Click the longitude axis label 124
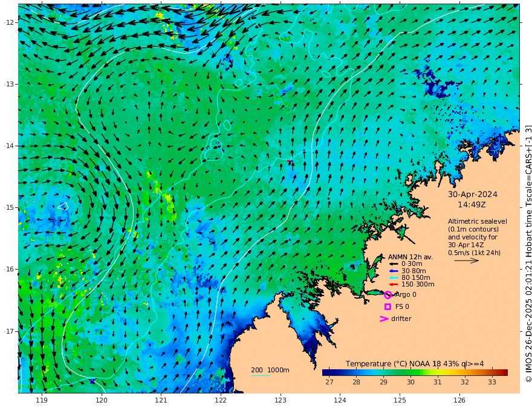Image resolution: width=532 pixels, height=411 pixels. tap(340, 400)
